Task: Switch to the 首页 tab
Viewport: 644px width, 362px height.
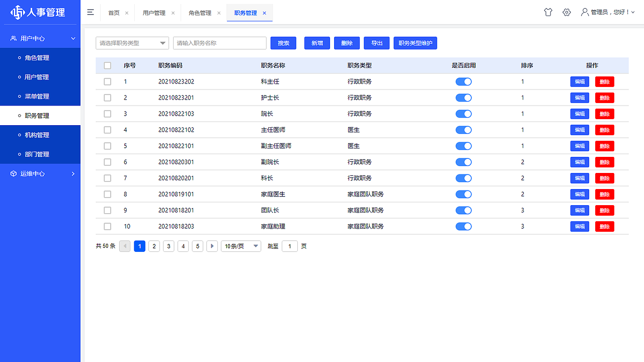Action: (x=113, y=13)
